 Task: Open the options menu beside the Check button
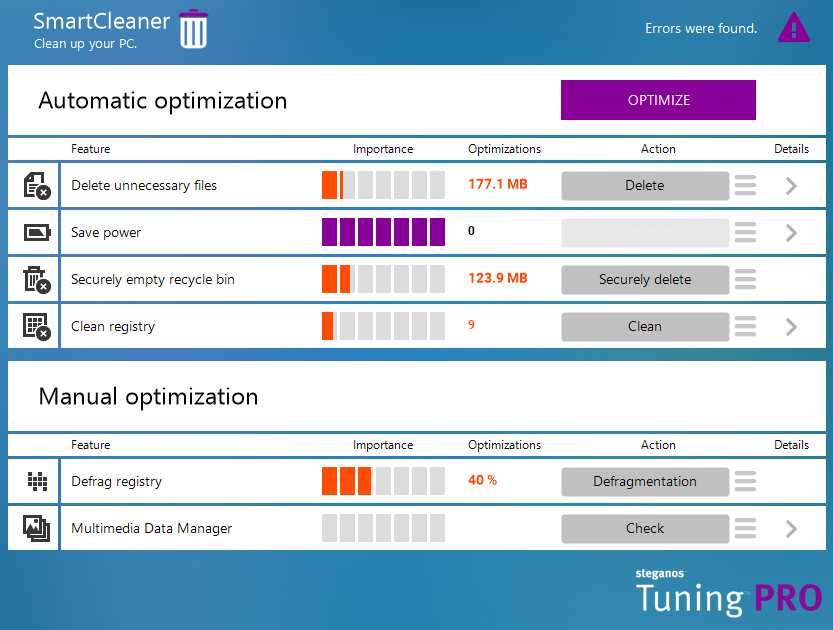pyautogui.click(x=745, y=528)
